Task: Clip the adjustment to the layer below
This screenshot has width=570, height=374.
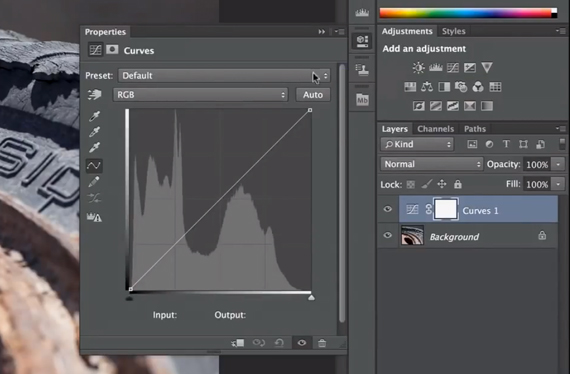Action: coord(238,343)
